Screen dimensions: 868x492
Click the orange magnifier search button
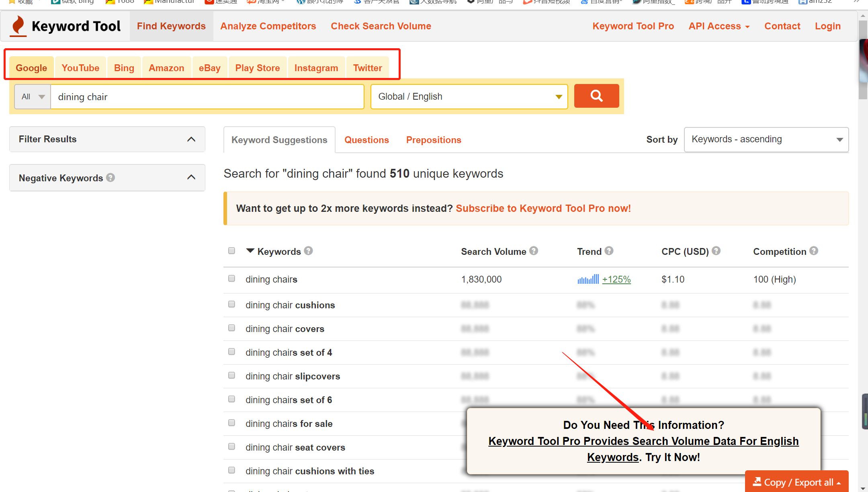[596, 96]
